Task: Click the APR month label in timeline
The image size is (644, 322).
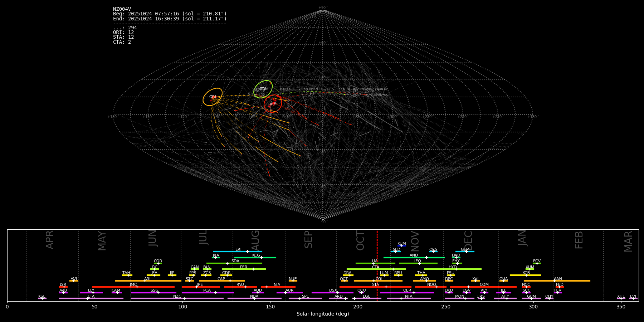Action: click(x=50, y=240)
